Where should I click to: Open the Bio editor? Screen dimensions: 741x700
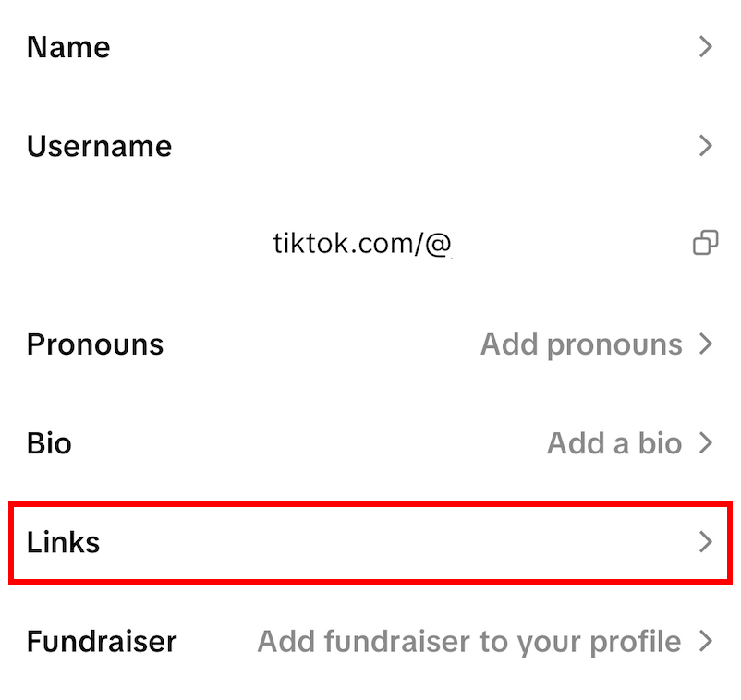click(370, 443)
